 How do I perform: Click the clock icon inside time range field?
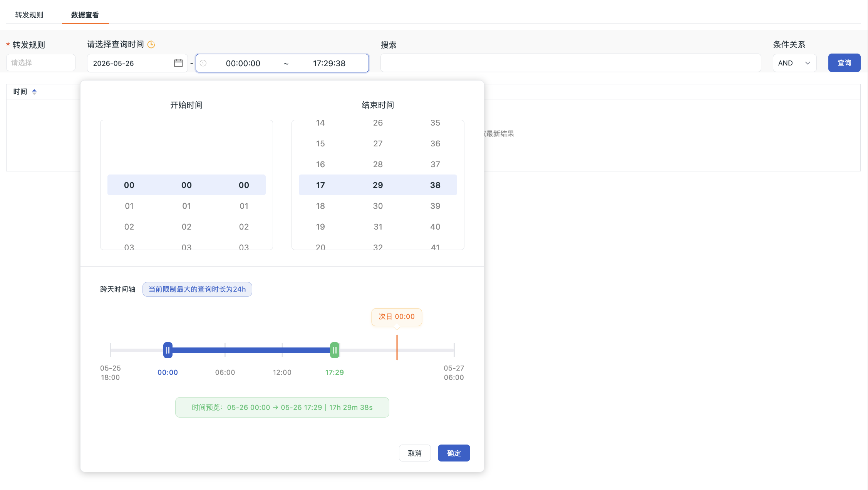[x=203, y=63]
